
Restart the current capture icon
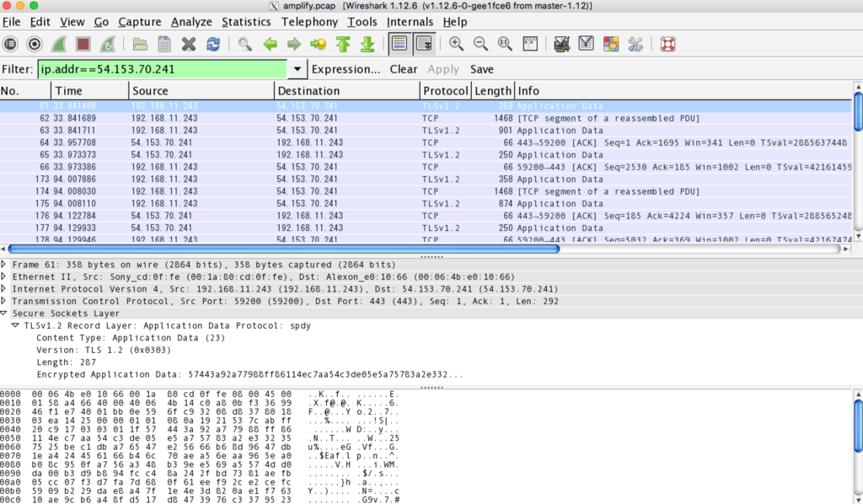pyautogui.click(x=107, y=44)
